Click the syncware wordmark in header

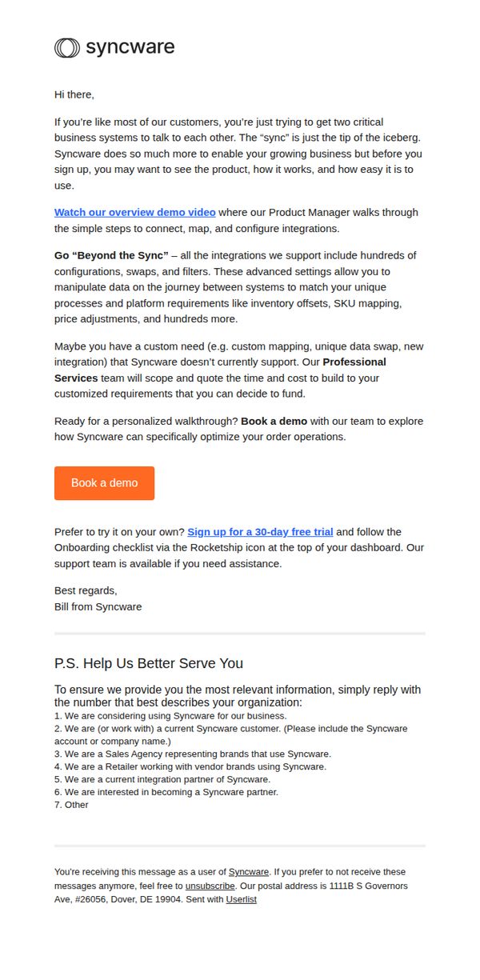click(x=130, y=47)
